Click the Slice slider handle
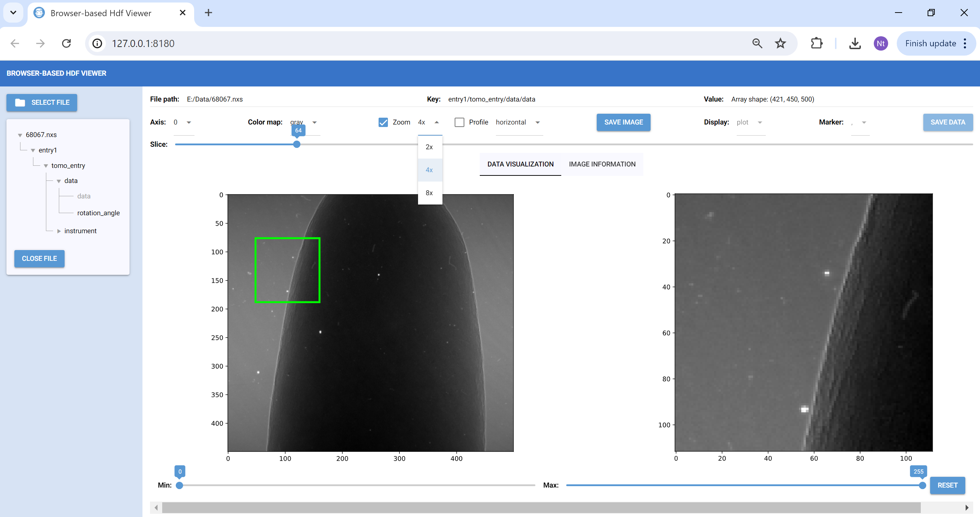Screen dimensions: 980x517 point(297,144)
